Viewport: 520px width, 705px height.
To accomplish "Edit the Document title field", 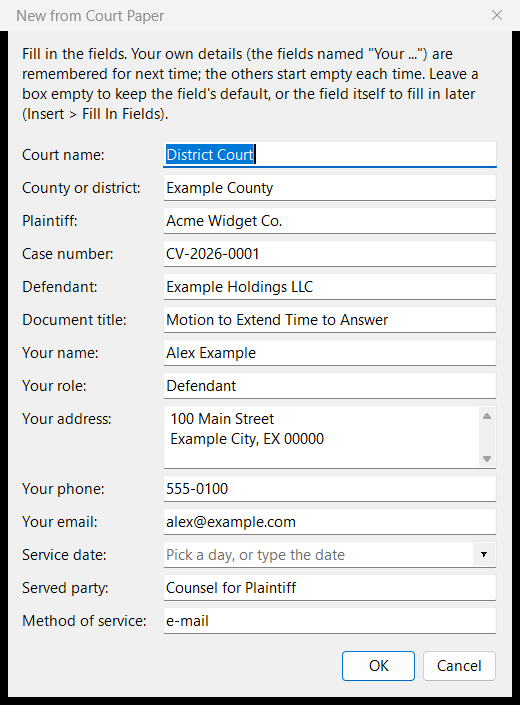I will pyautogui.click(x=329, y=320).
